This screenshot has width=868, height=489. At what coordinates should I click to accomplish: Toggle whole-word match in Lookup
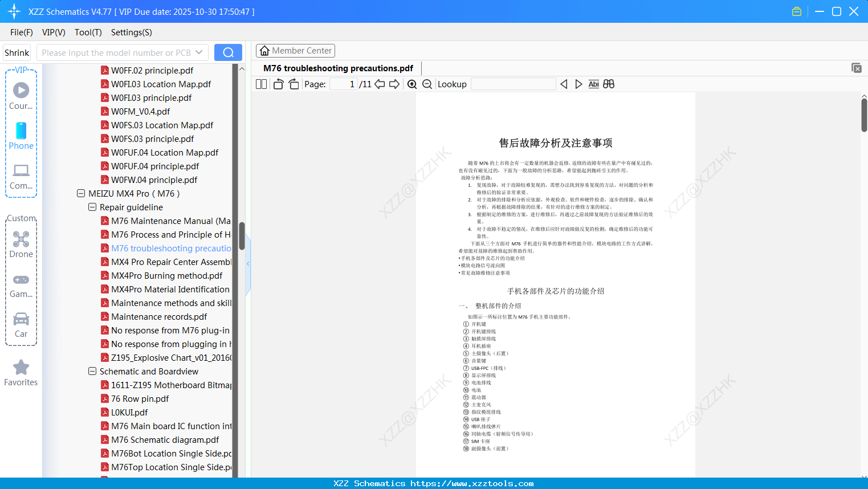pos(608,84)
